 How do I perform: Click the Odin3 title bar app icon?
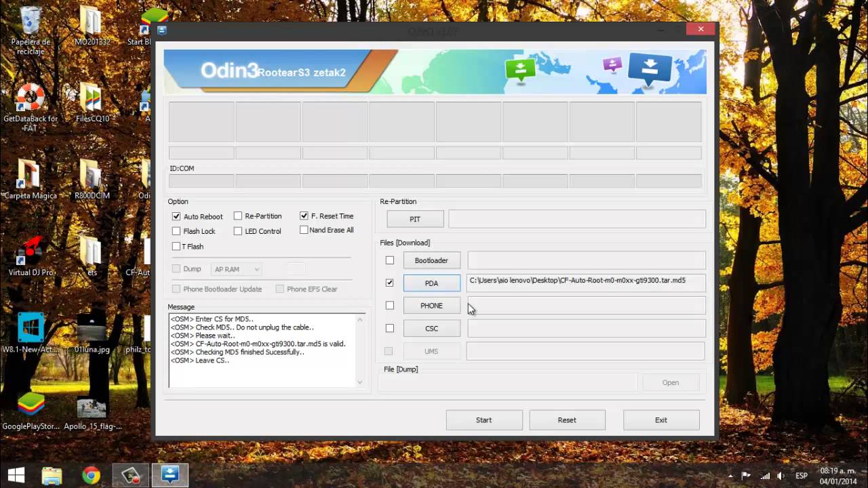tap(163, 30)
